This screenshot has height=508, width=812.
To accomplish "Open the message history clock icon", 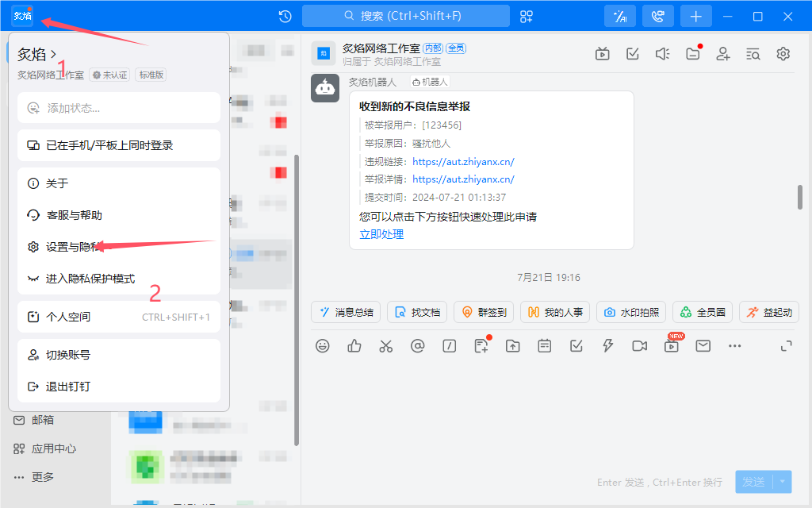I will [285, 17].
